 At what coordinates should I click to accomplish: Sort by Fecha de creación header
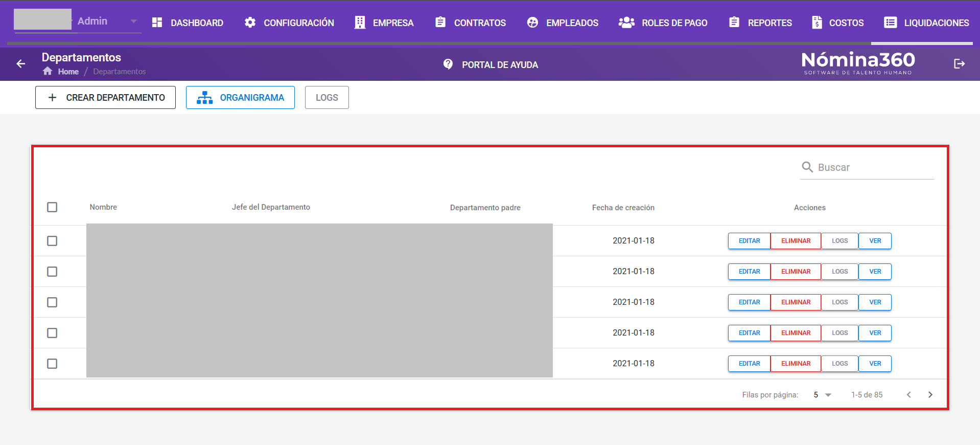pos(623,208)
